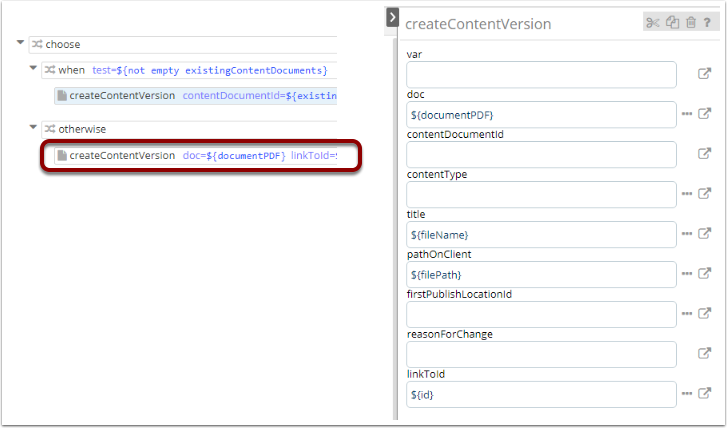The width and height of the screenshot is (727, 428).
Task: Click the ellipsis icon next to pathOnClient
Action: point(687,274)
